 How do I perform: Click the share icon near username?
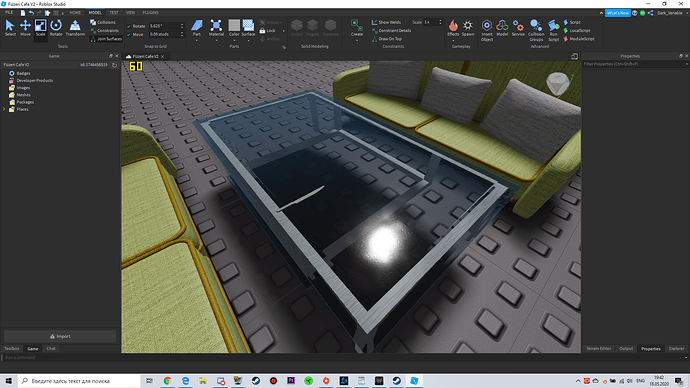click(650, 13)
